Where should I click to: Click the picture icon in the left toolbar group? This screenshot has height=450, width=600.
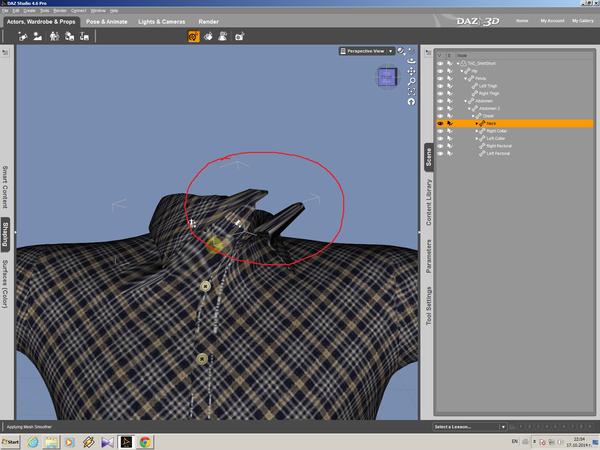tap(38, 37)
